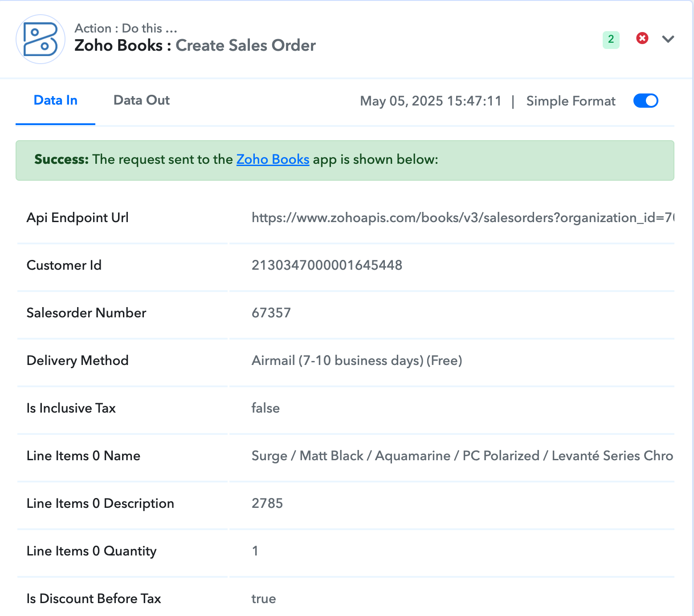Select the Surge / Matt Black item name
The image size is (694, 616).
(x=462, y=456)
